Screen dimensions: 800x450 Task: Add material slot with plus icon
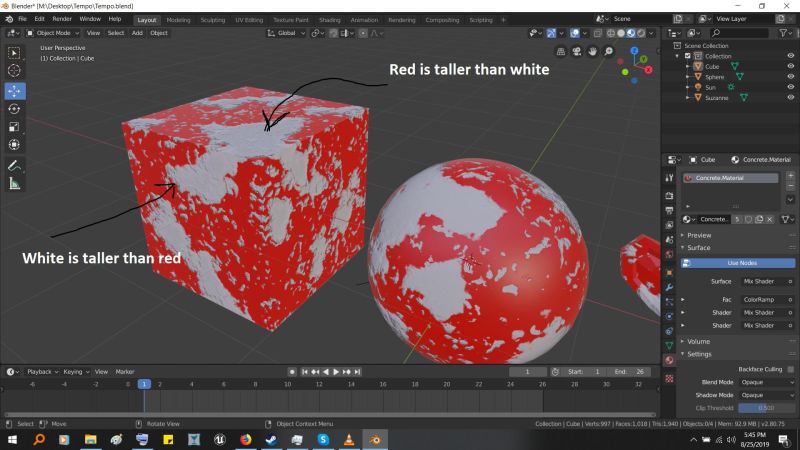pyautogui.click(x=790, y=176)
